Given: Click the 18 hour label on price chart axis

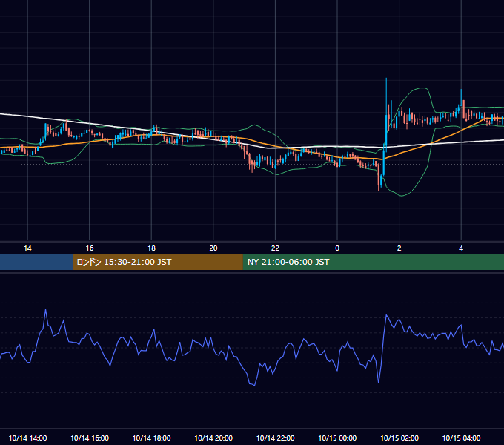Looking at the screenshot, I should coord(151,248).
